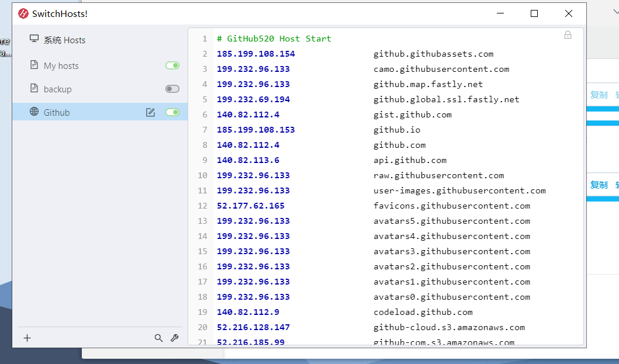This screenshot has height=364, width=619.
Task: Click hostname camo.githubusercontent.com
Action: point(441,69)
